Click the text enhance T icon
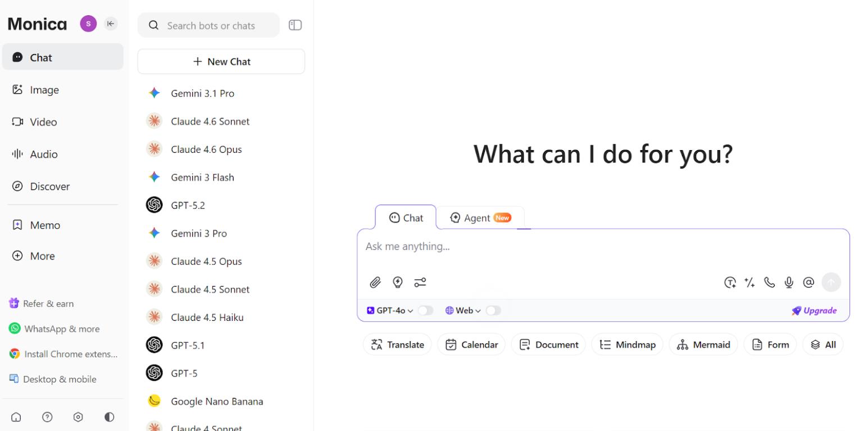This screenshot has width=868, height=431. click(730, 283)
